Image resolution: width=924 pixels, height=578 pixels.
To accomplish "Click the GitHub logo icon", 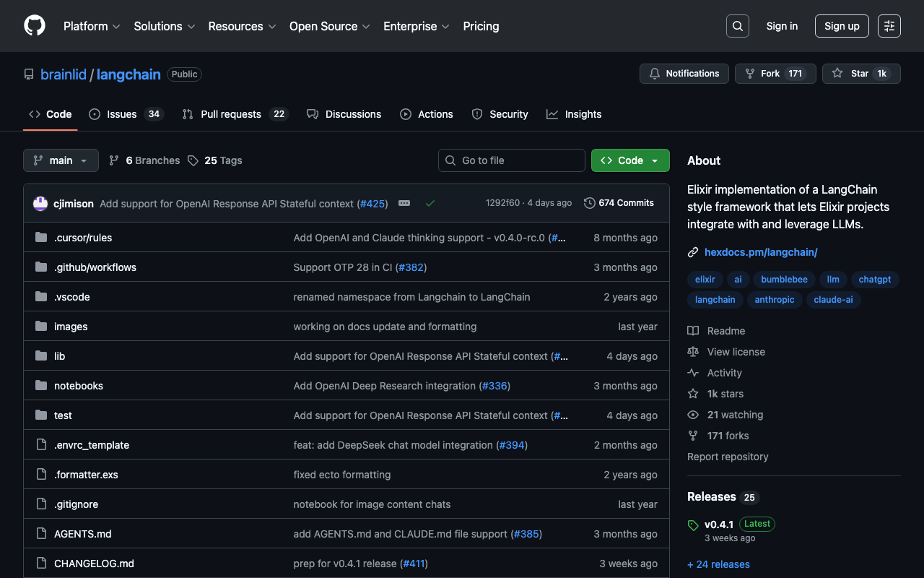I will (x=35, y=26).
